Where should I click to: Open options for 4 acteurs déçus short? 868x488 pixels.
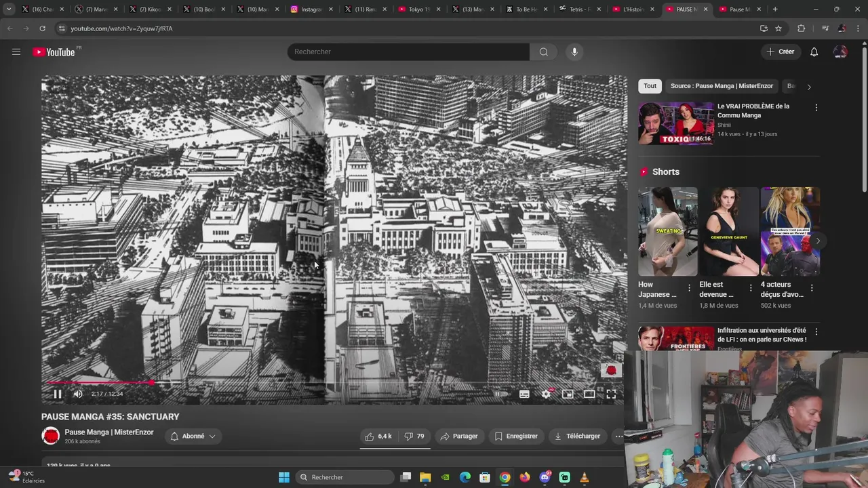point(811,288)
